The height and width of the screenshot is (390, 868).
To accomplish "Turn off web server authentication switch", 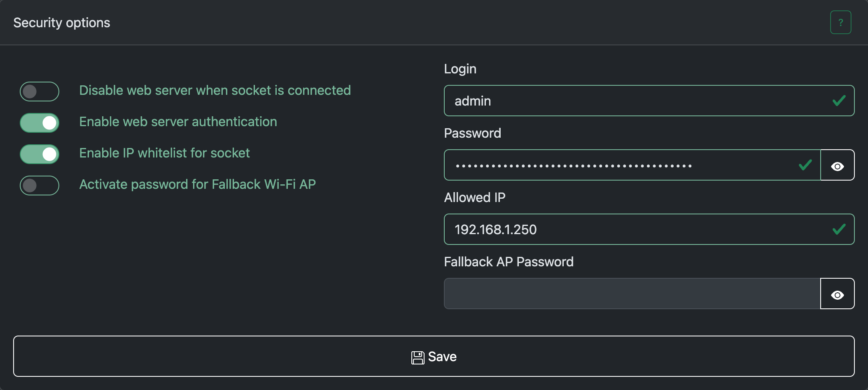I will click(40, 123).
